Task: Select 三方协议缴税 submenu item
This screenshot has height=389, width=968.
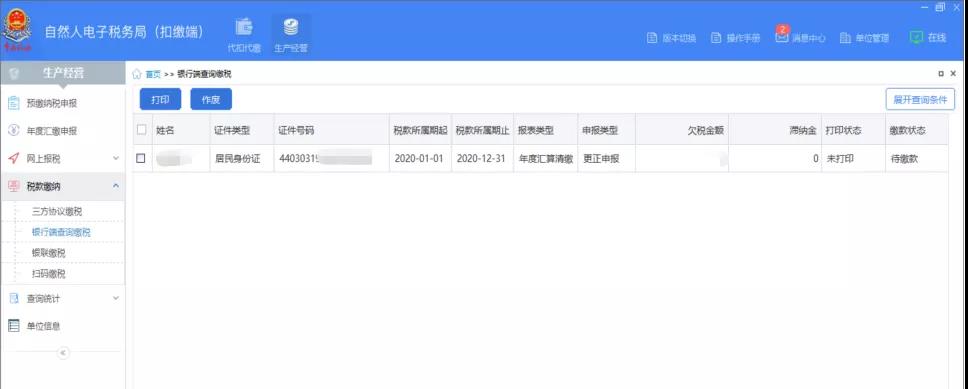Action: (57, 211)
